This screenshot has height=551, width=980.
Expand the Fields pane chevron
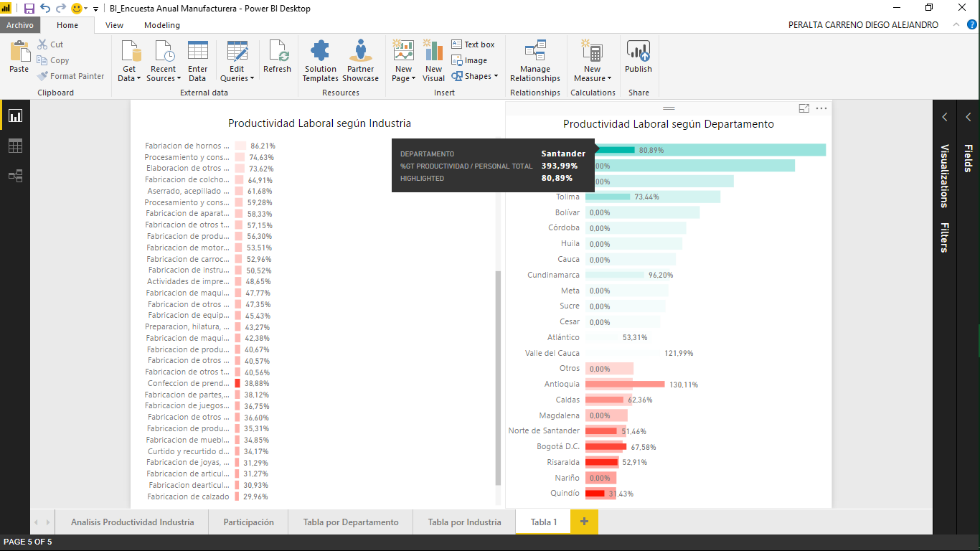pyautogui.click(x=969, y=117)
